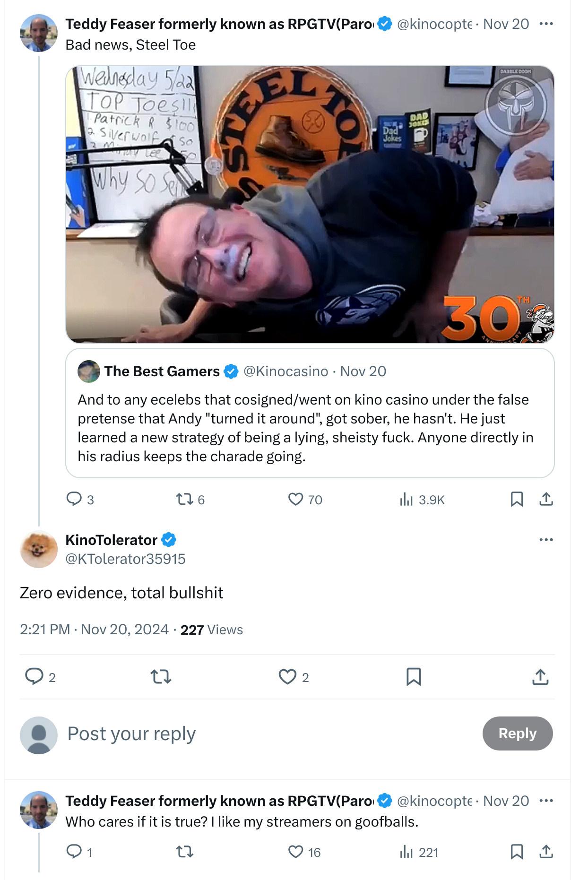Repost the KinoTolerator main post
The width and height of the screenshot is (588, 880).
161,677
